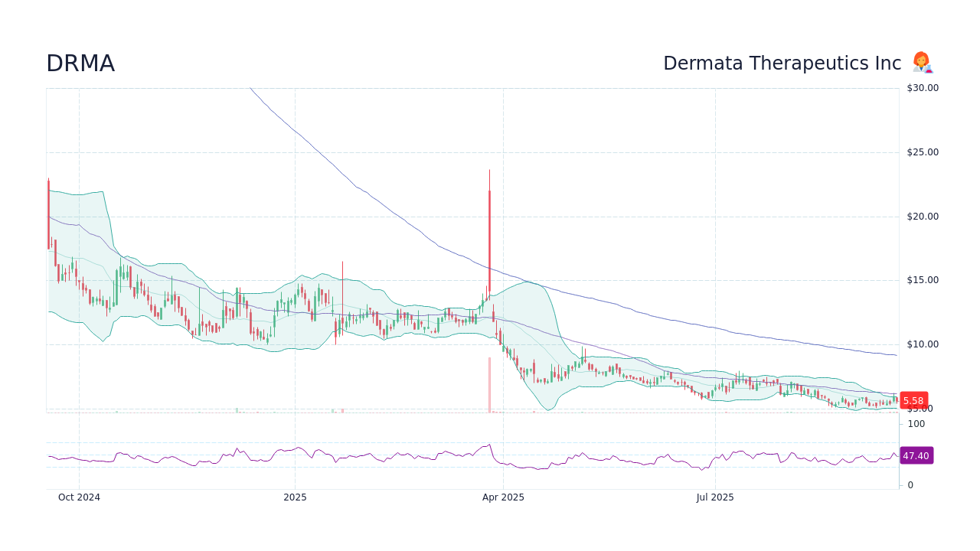980x551 pixels.
Task: Click the scientist emoji next to company name
Action: [921, 63]
